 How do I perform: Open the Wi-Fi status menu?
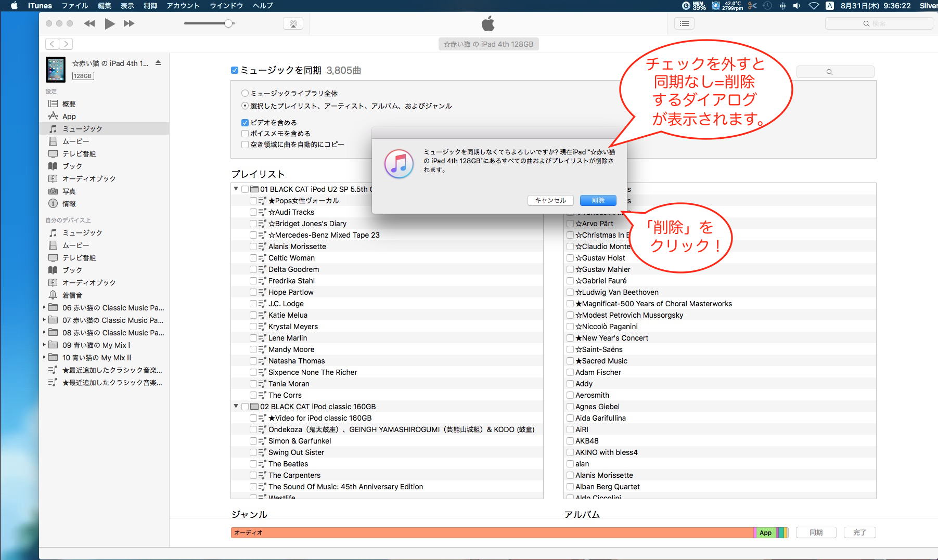point(814,6)
